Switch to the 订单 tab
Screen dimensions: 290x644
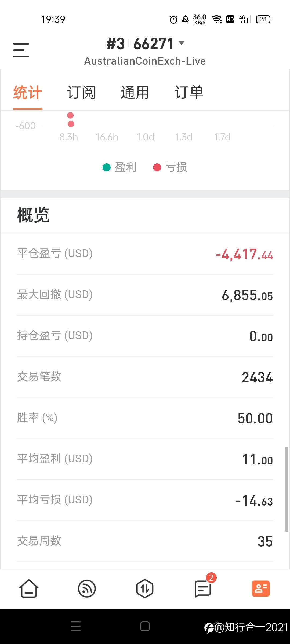[x=189, y=93]
